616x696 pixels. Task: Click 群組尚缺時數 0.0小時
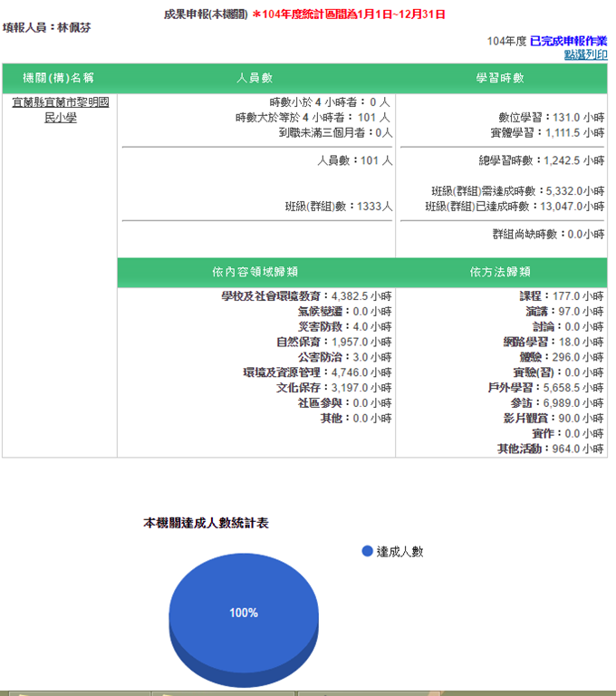point(549,234)
